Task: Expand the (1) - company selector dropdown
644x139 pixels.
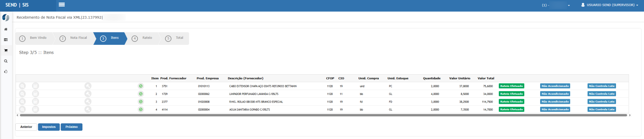Action: pos(556,5)
